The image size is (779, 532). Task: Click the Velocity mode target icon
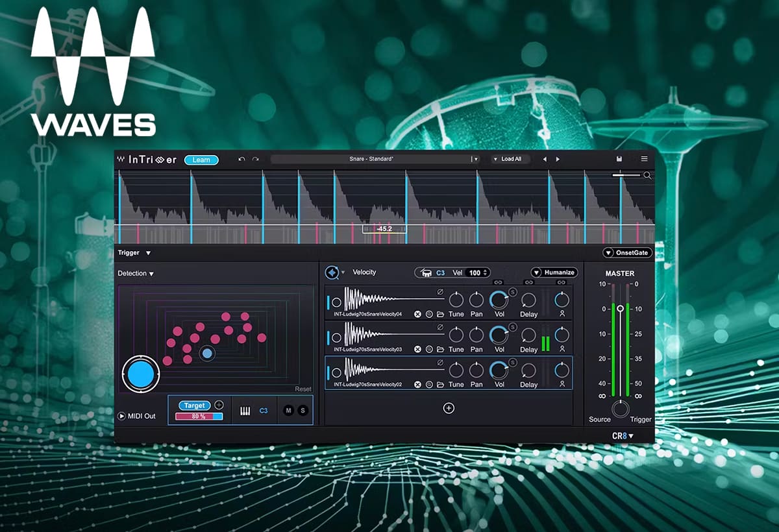[332, 272]
